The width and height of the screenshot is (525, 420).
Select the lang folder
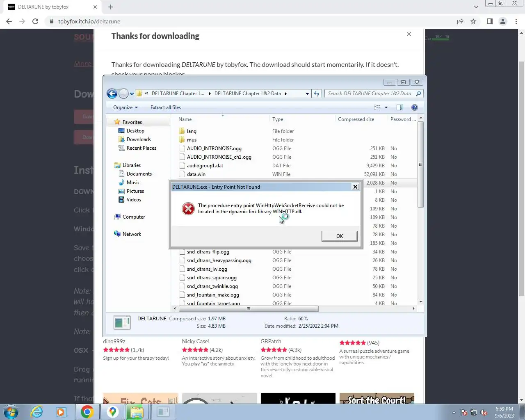pyautogui.click(x=192, y=131)
